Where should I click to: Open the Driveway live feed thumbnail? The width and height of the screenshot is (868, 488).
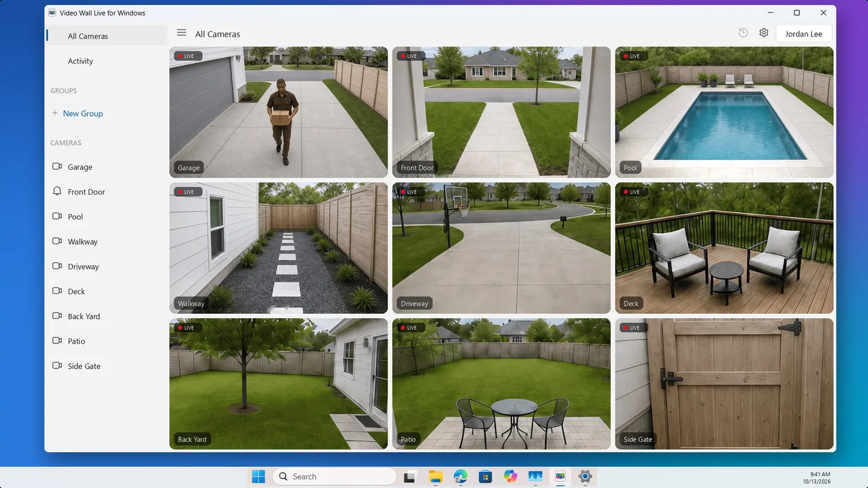502,248
